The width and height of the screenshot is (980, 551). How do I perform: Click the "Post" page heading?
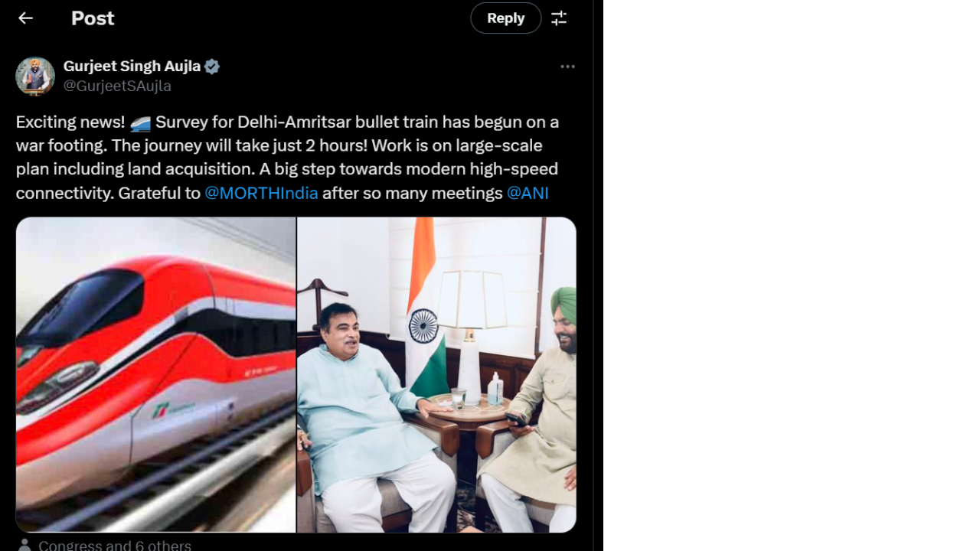tap(93, 18)
